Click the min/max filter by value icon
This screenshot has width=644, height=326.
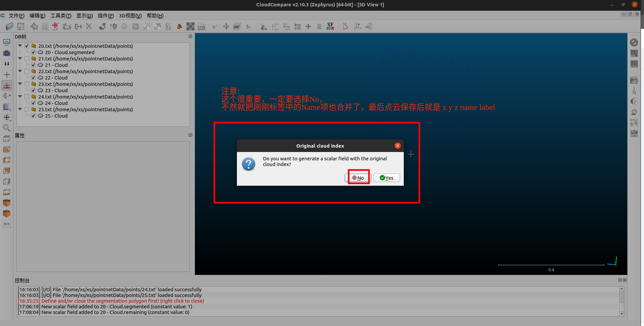286,26
